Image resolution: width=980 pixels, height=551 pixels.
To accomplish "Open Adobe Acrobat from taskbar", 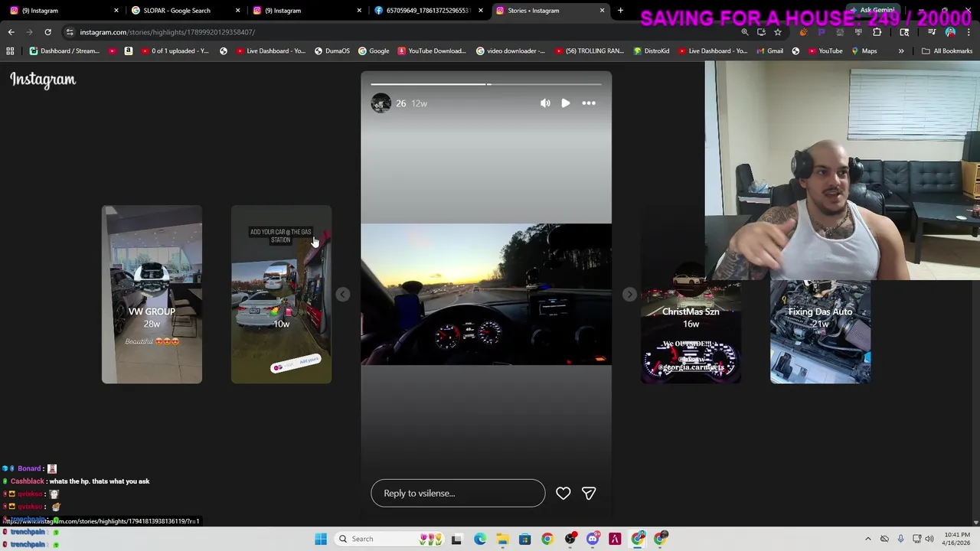I will pos(615,539).
